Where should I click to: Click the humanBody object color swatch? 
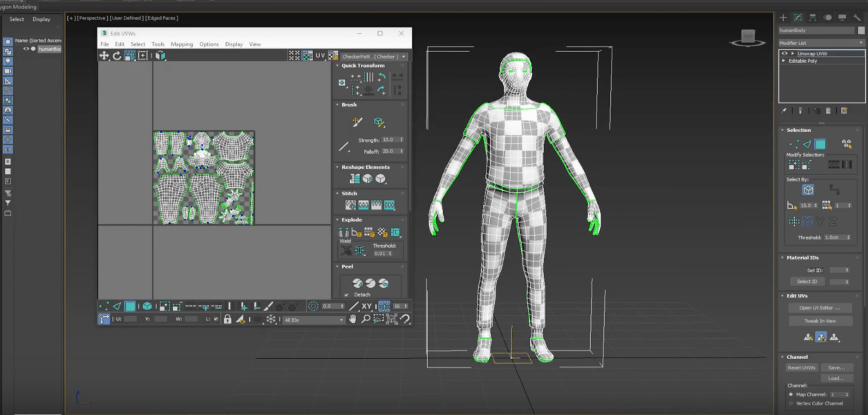click(x=861, y=30)
